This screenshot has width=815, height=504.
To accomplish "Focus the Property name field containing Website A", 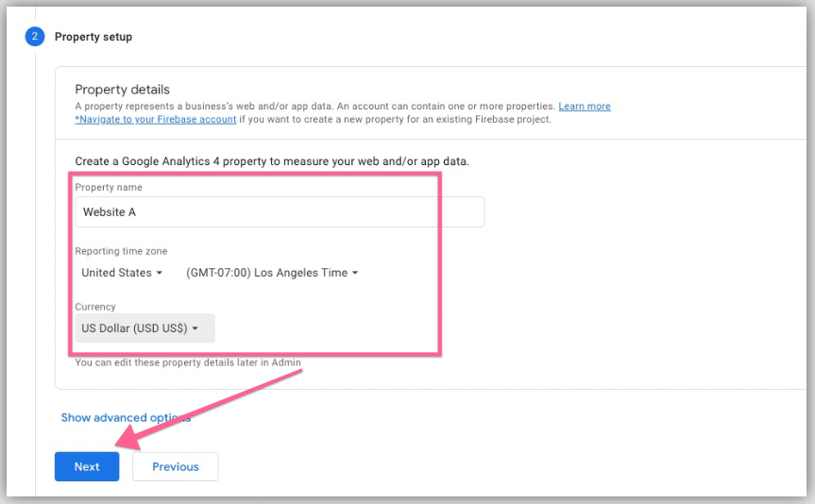I will (x=280, y=212).
